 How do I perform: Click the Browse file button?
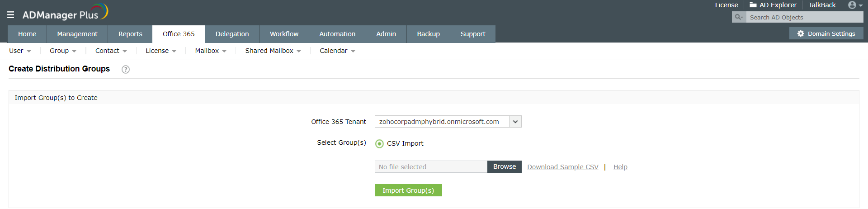coord(504,166)
